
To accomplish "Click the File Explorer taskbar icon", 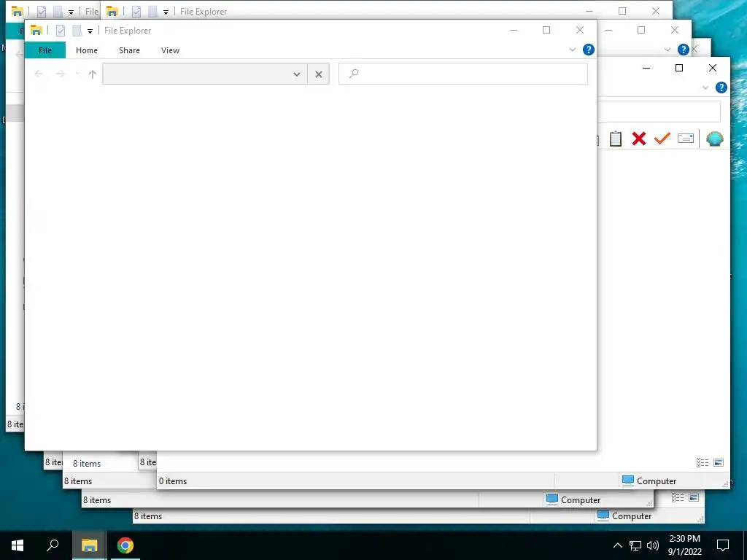I will (x=89, y=545).
